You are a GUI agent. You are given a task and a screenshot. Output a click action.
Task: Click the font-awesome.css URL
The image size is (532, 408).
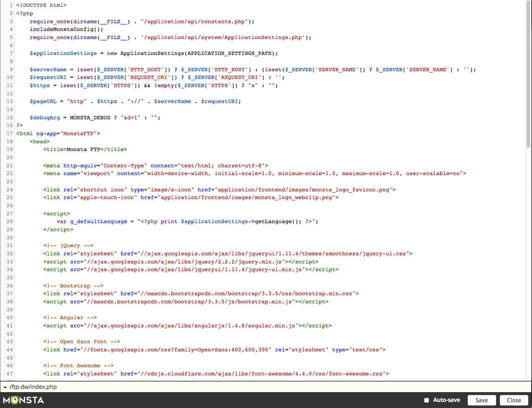pyautogui.click(x=261, y=374)
